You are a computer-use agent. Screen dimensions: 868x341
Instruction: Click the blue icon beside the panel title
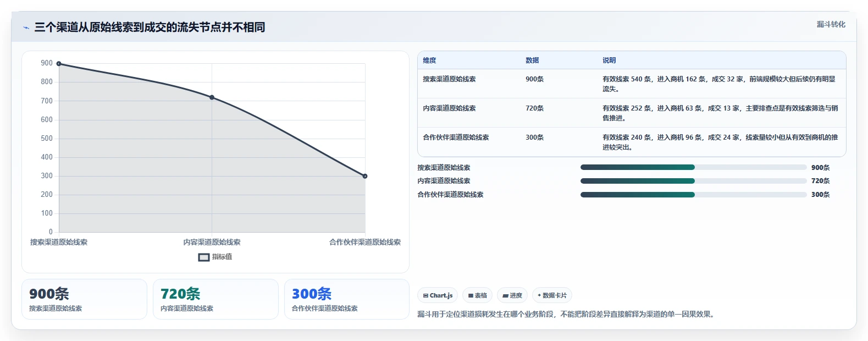coord(26,28)
